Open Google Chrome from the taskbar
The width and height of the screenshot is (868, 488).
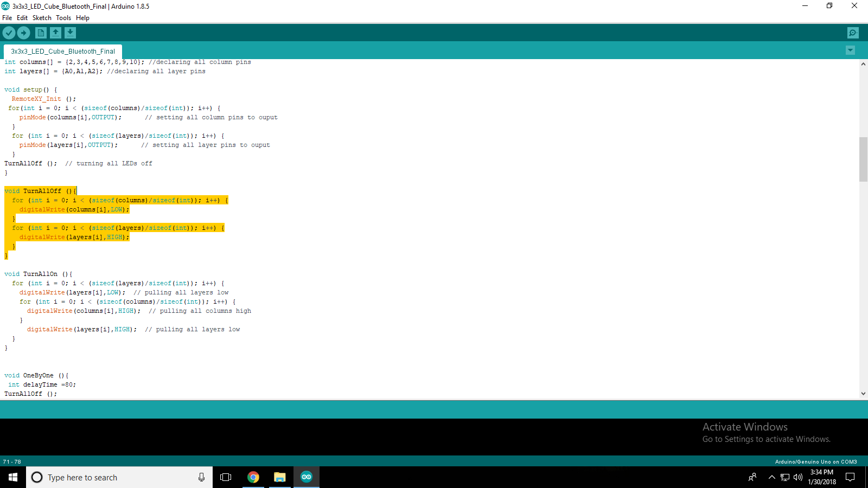point(253,477)
